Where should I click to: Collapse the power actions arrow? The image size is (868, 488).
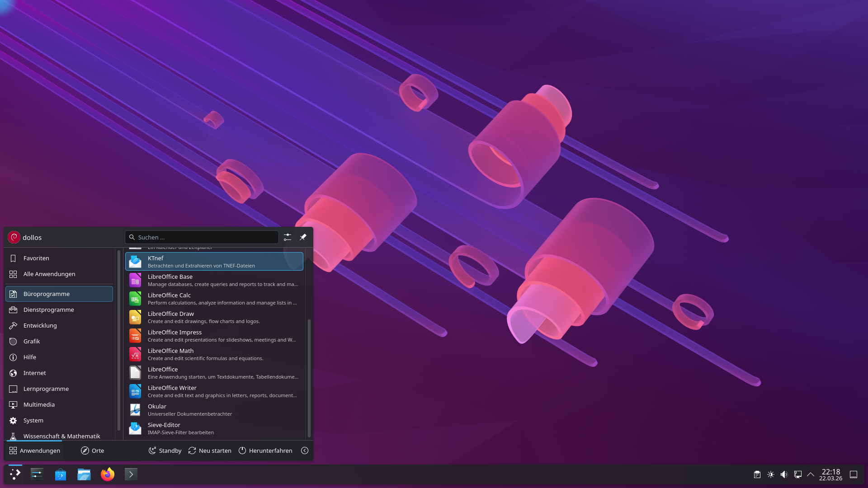(x=305, y=450)
